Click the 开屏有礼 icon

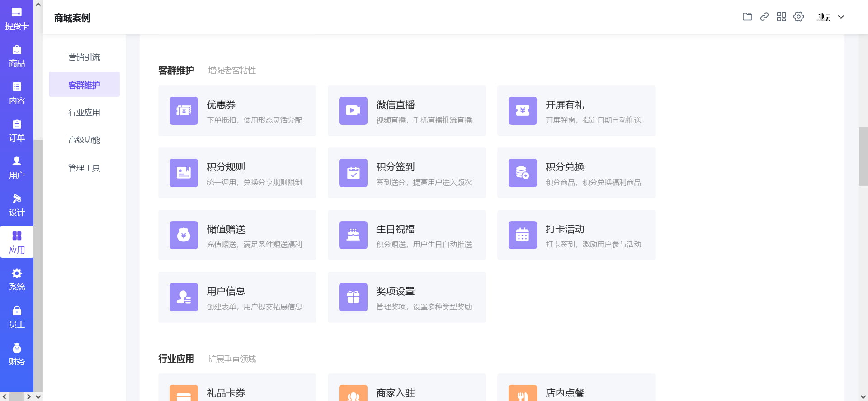coord(523,111)
